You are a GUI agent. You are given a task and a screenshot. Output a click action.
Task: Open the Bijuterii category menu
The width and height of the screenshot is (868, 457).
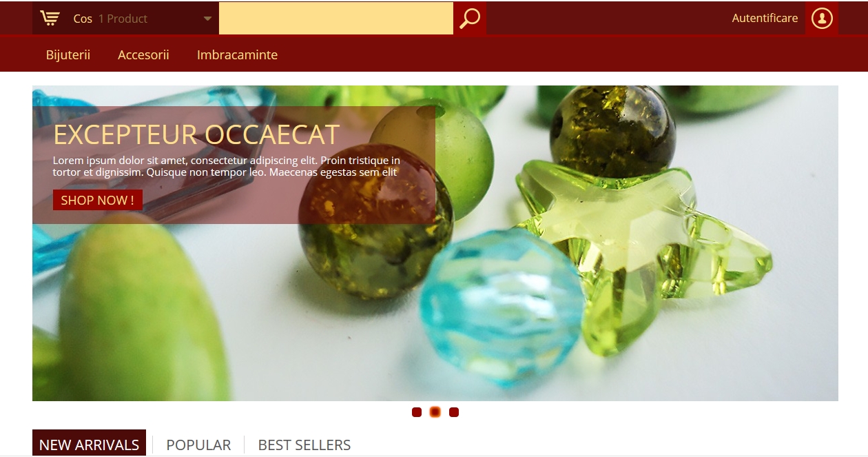point(68,54)
